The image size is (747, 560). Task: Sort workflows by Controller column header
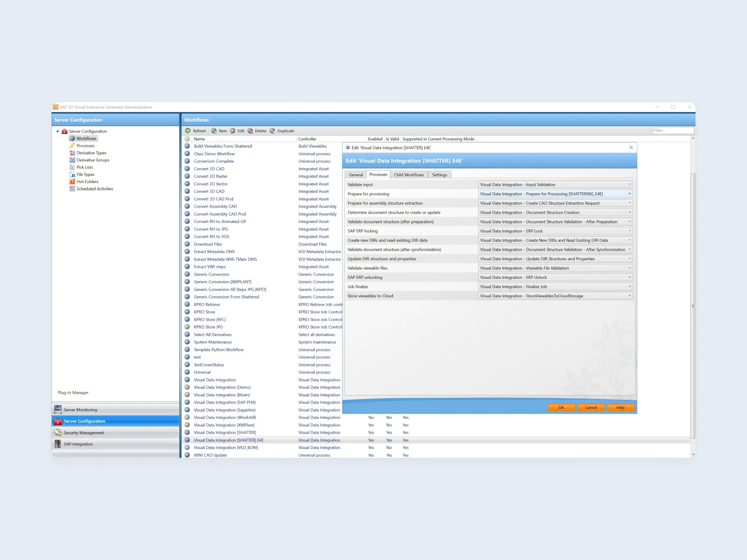click(331, 139)
